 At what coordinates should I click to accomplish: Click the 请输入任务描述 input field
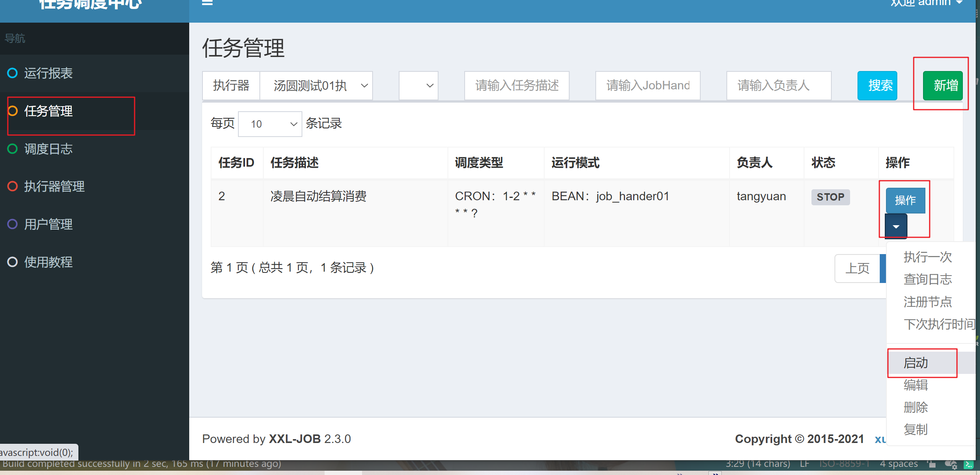tap(517, 85)
